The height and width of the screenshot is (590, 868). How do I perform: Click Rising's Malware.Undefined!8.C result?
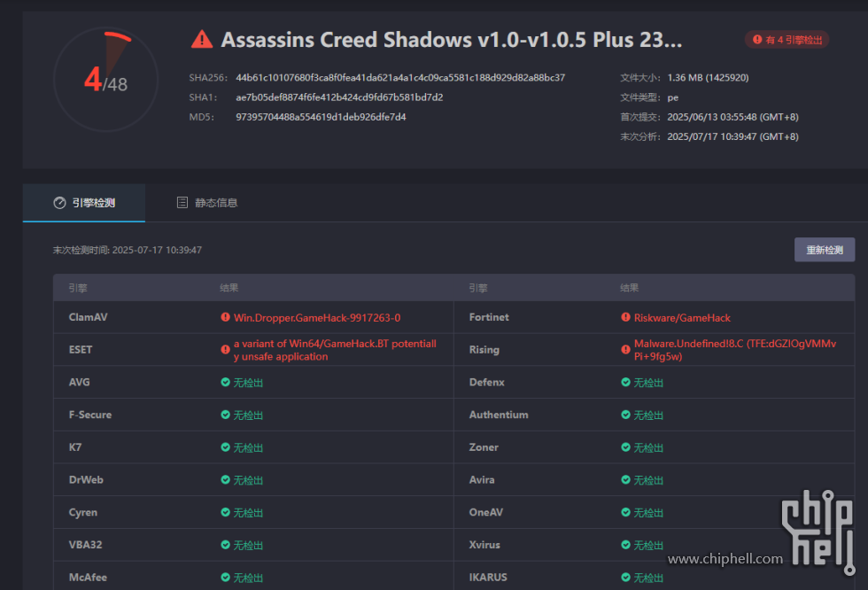(x=735, y=350)
